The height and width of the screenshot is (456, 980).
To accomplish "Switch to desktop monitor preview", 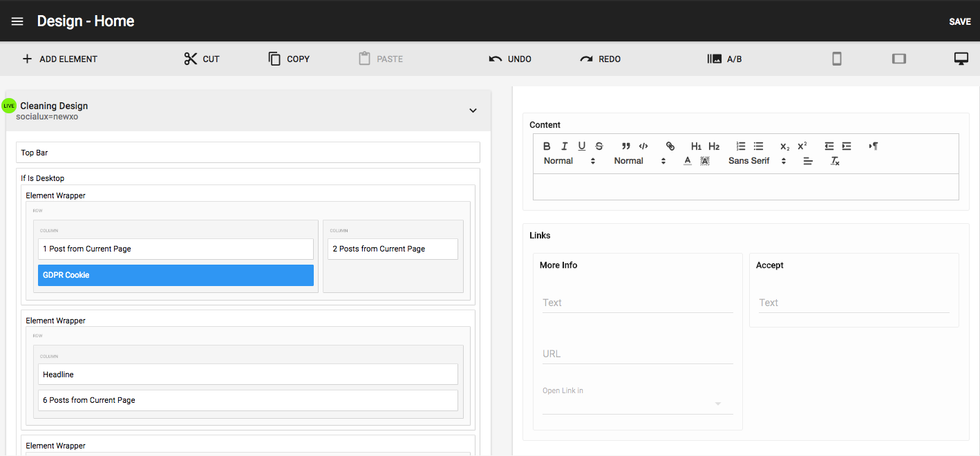I will [x=961, y=59].
